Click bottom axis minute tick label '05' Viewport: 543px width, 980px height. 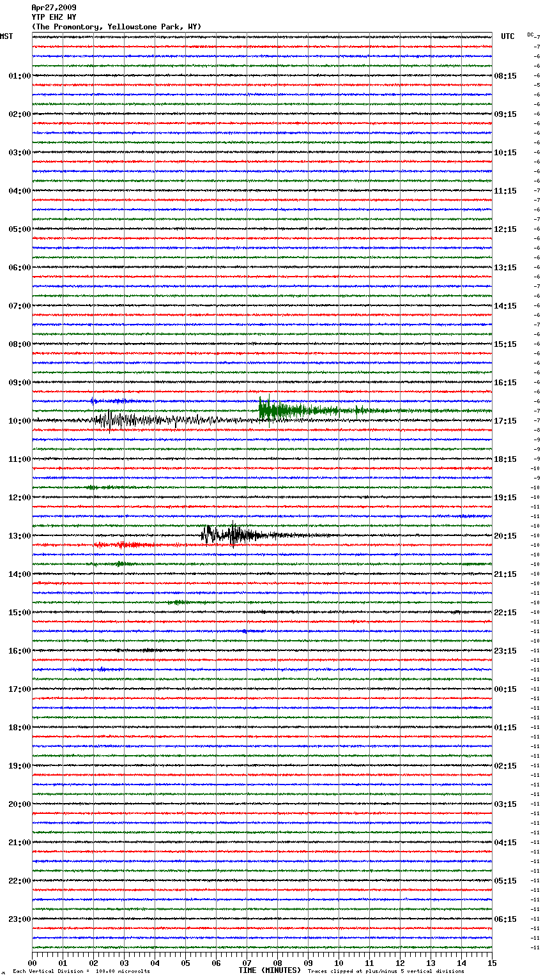click(x=185, y=963)
